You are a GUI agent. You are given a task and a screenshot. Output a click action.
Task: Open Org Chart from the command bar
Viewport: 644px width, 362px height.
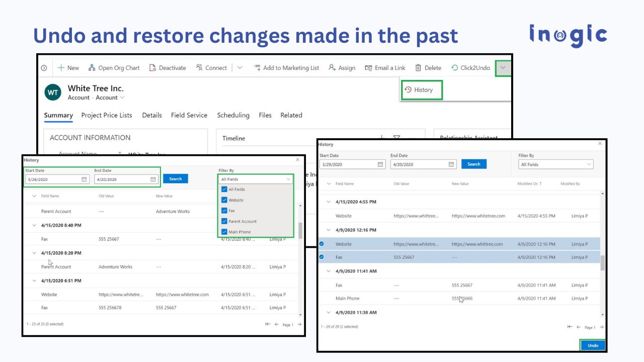tap(114, 68)
